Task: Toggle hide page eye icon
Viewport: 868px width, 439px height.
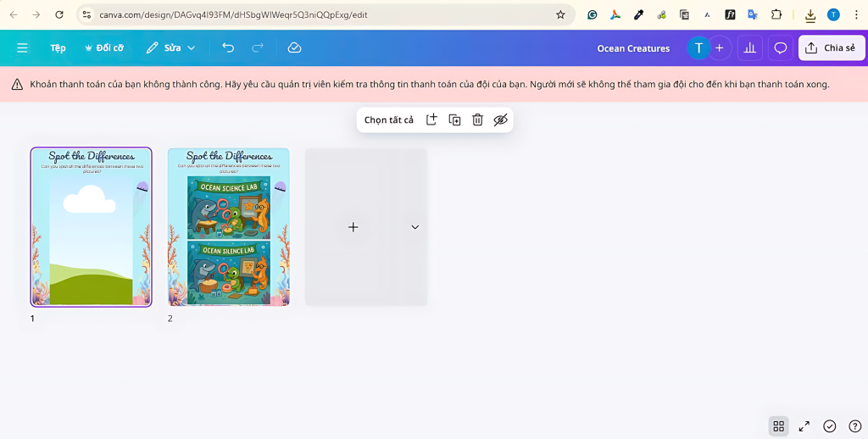Action: click(500, 120)
